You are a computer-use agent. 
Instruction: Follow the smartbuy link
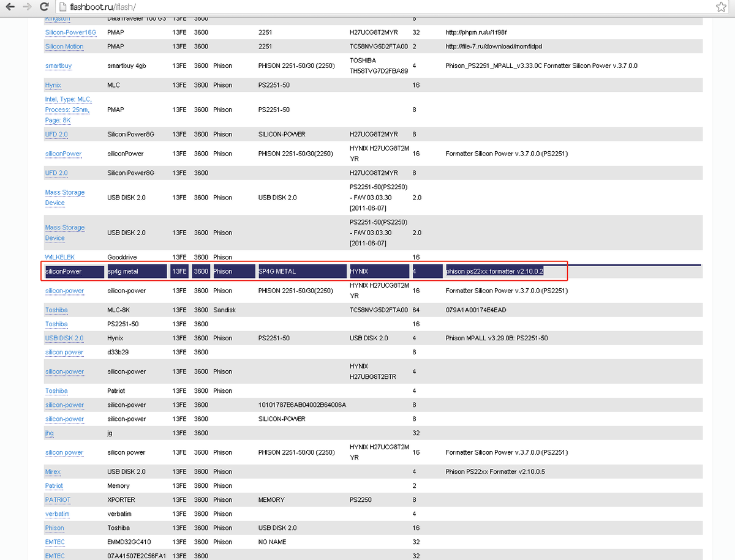[58, 65]
